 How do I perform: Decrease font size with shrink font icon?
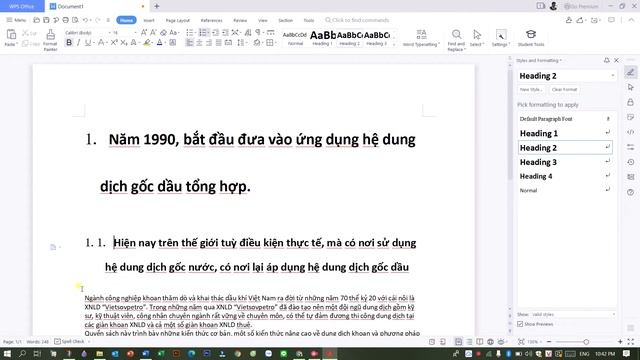click(x=153, y=32)
